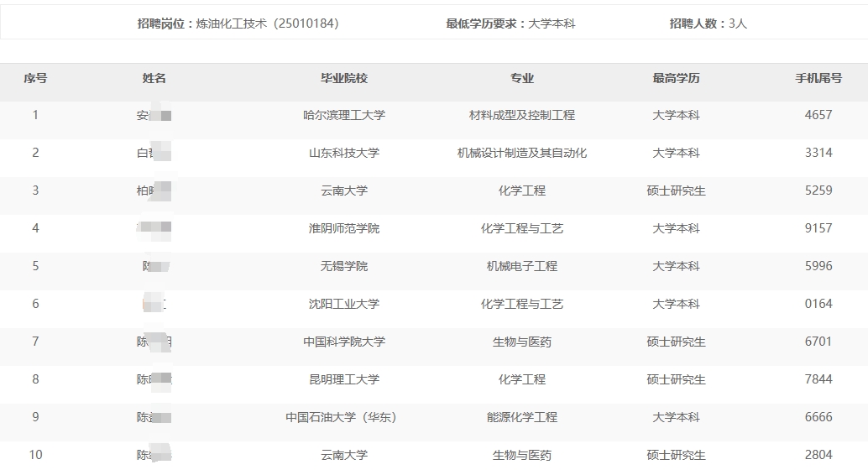Image resolution: width=868 pixels, height=475 pixels.
Task: Select the 最高学历 column header
Action: [676, 78]
